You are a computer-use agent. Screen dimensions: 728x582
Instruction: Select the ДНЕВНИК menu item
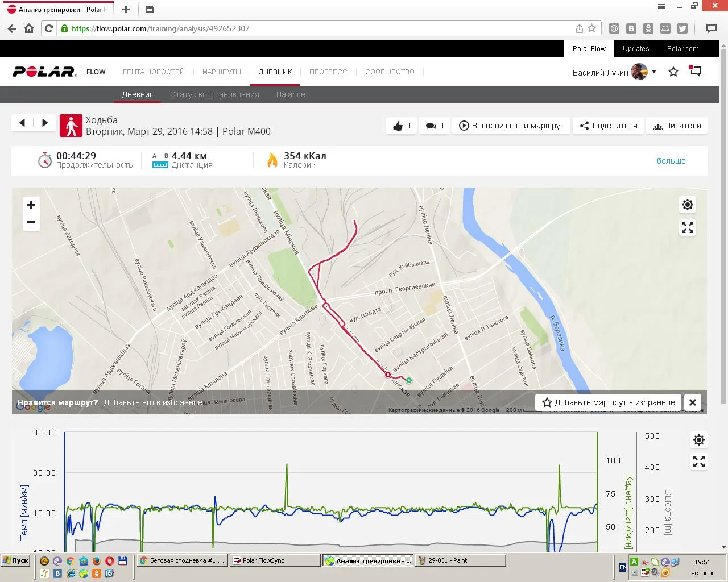pyautogui.click(x=275, y=72)
